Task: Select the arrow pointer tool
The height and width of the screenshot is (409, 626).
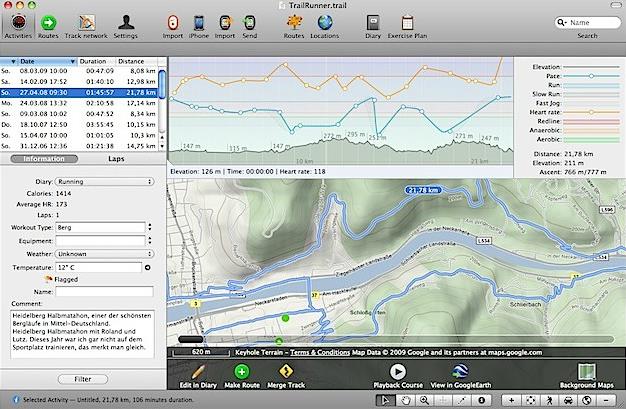Action: (385, 400)
